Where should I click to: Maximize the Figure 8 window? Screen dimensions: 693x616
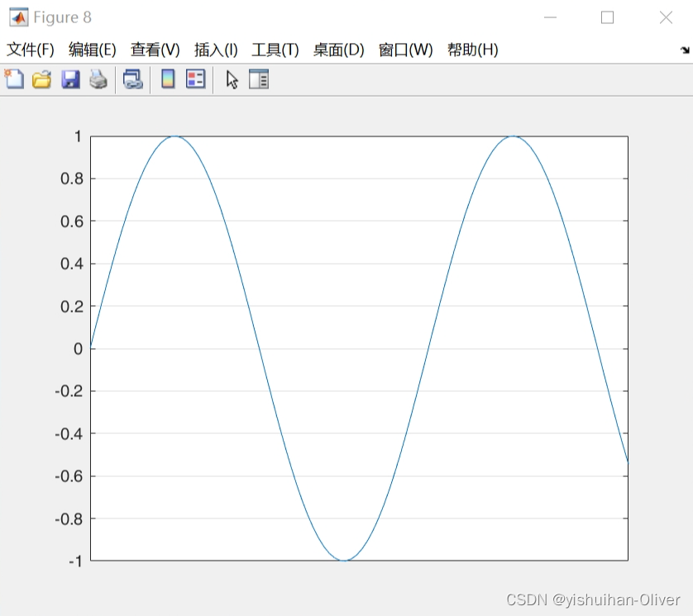click(607, 17)
